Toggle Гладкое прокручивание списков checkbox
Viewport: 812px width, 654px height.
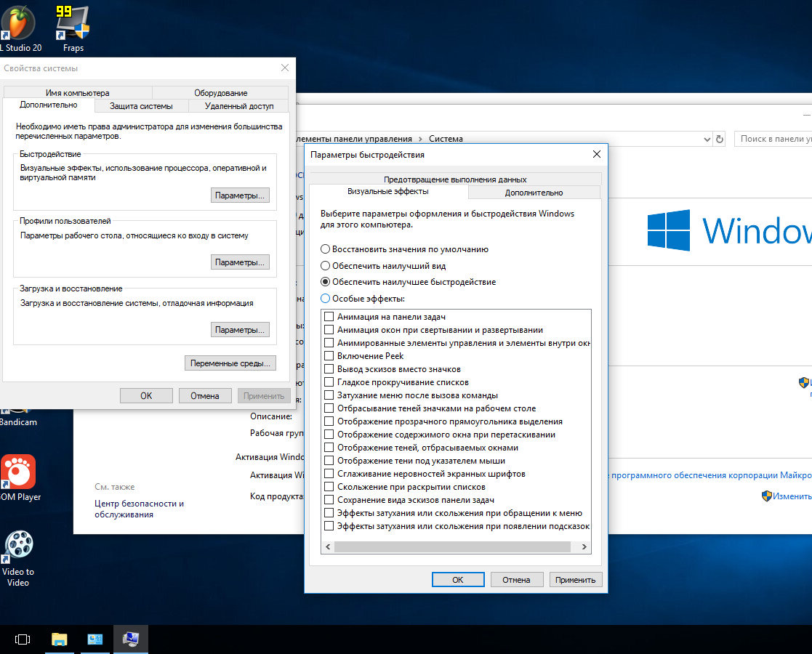point(329,382)
